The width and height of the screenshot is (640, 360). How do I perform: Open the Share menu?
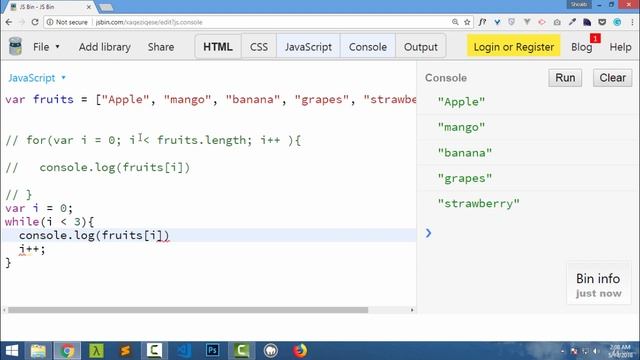(161, 47)
